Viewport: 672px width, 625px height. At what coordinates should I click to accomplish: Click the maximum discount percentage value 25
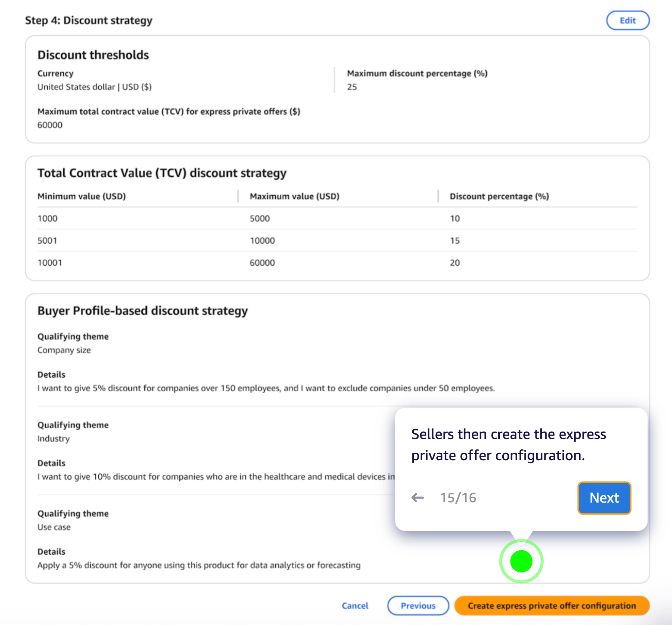click(352, 87)
